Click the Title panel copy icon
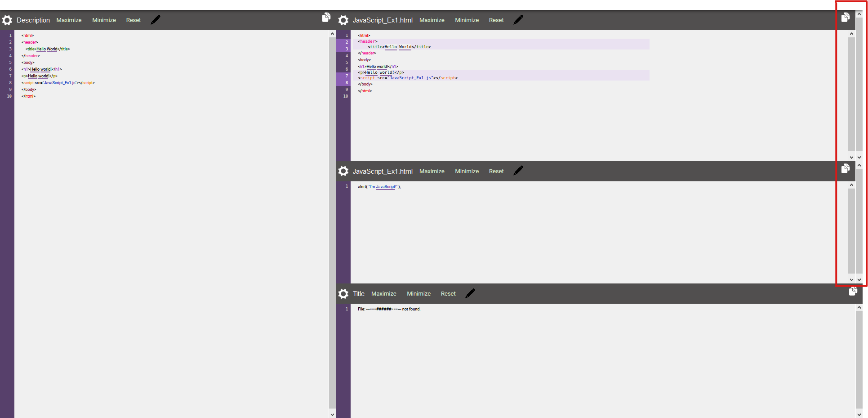 click(853, 291)
